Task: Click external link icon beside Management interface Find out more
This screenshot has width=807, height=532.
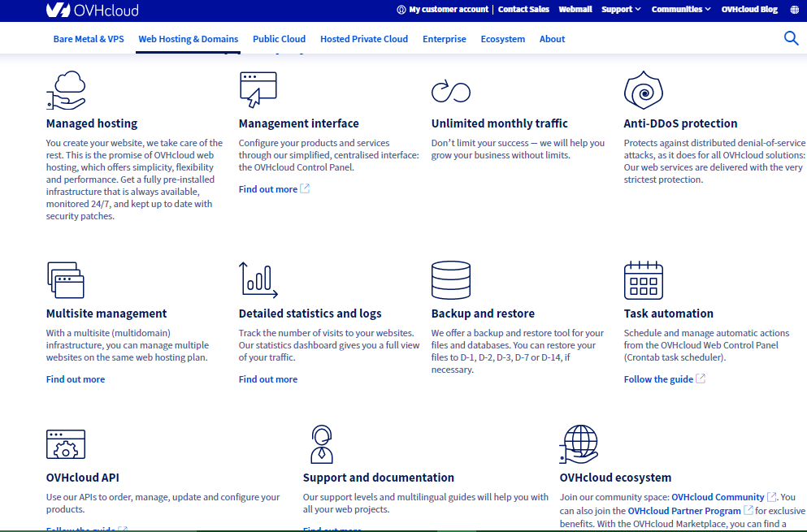Action: (305, 188)
